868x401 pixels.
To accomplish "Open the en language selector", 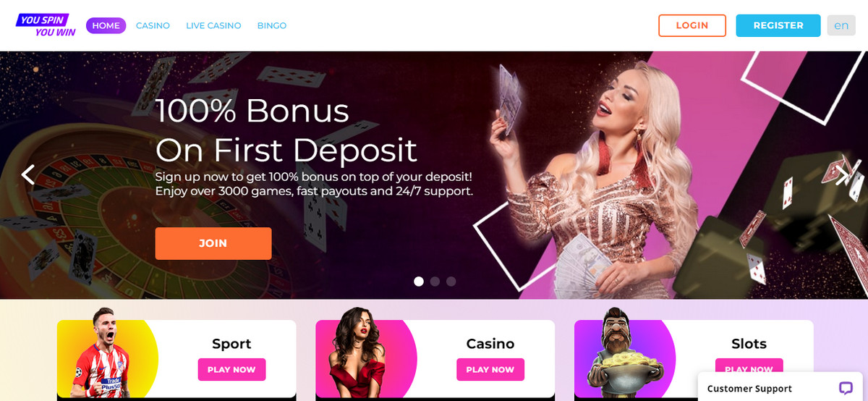I will 841,25.
